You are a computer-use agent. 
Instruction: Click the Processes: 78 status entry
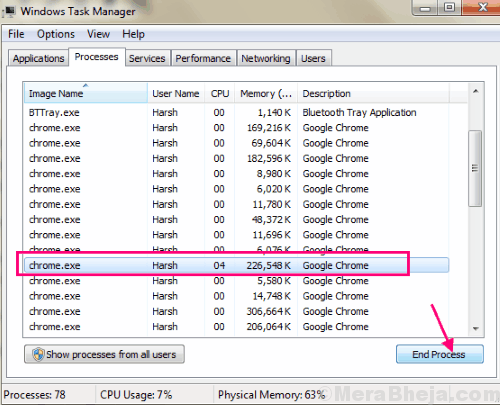(x=34, y=395)
